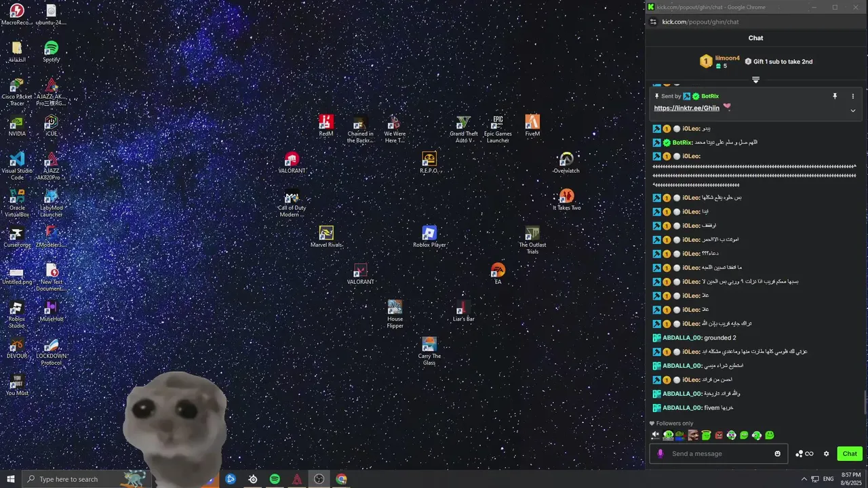Open the iCUE desktop shortcut
Viewport: 868px width, 488px height.
point(51,125)
